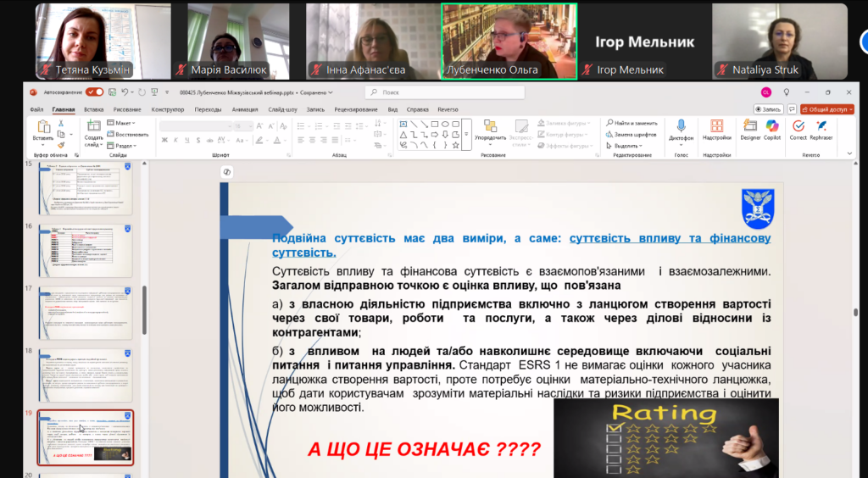
Task: Open the Выделить selection dropdown
Action: pos(625,146)
